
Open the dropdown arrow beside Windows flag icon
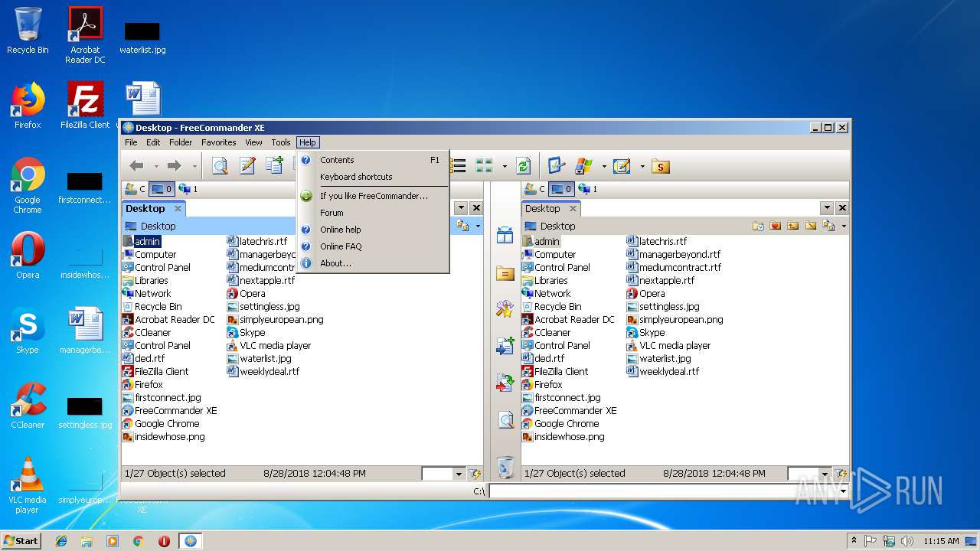tap(604, 166)
